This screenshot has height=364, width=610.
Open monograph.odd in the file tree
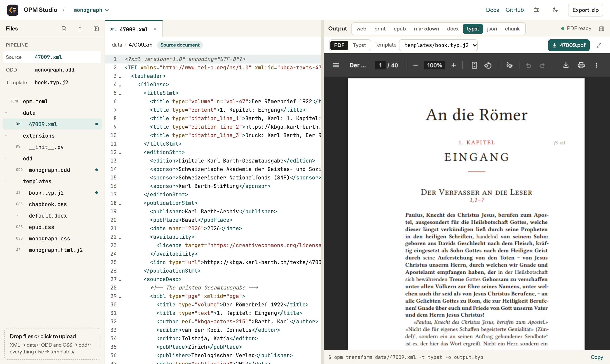click(x=52, y=170)
